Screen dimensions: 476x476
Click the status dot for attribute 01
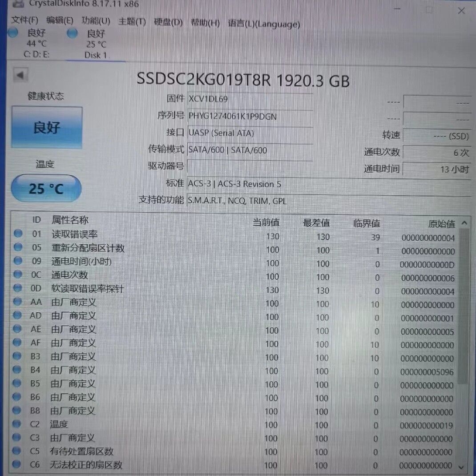tap(18, 234)
